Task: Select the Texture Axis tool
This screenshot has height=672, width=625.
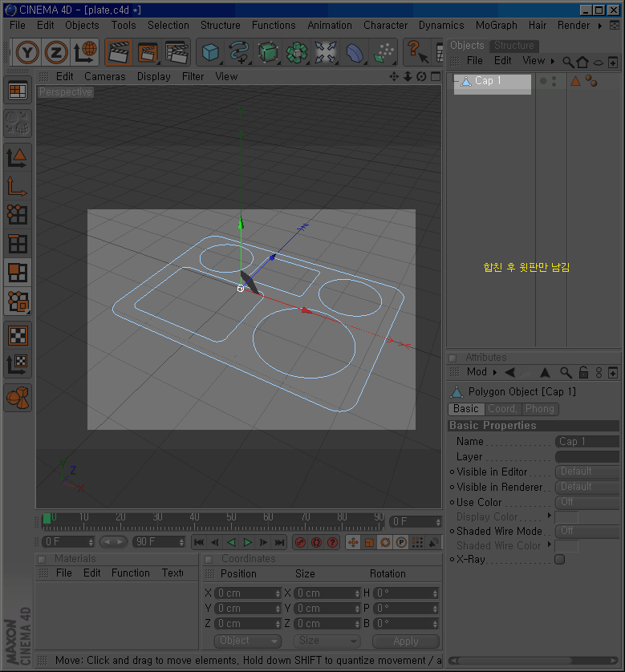Action: (x=18, y=364)
